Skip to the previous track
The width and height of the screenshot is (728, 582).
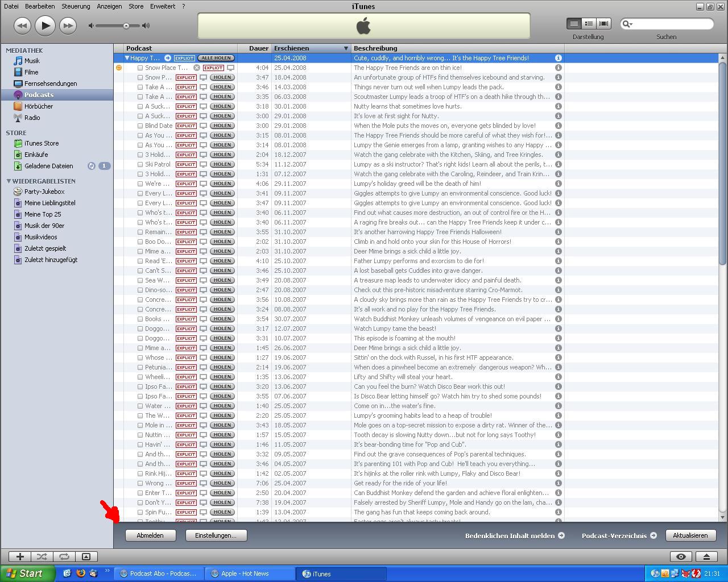(22, 26)
